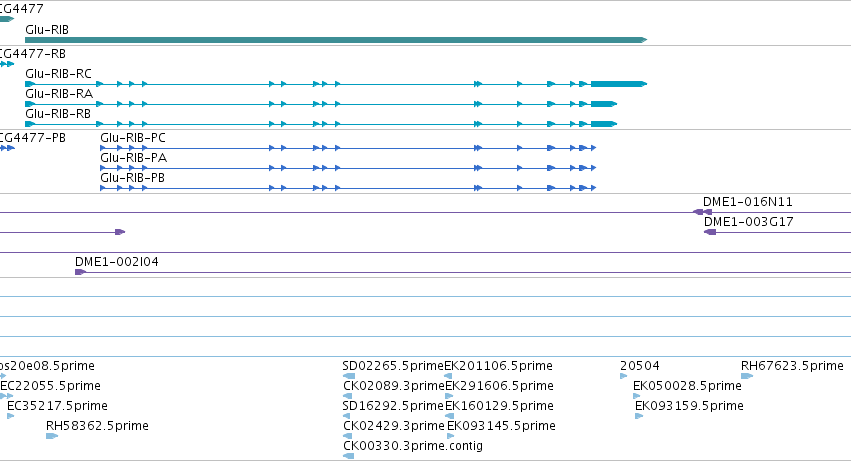Click the CK02089.3prime arrow glyph

tap(348, 396)
